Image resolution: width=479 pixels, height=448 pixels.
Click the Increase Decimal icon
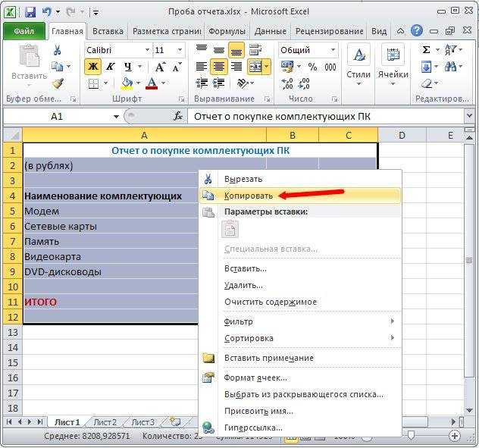(287, 83)
